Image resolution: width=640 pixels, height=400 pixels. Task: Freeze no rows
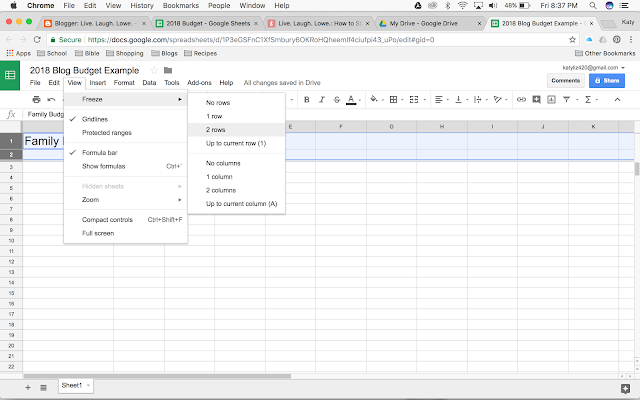pyautogui.click(x=237, y=103)
